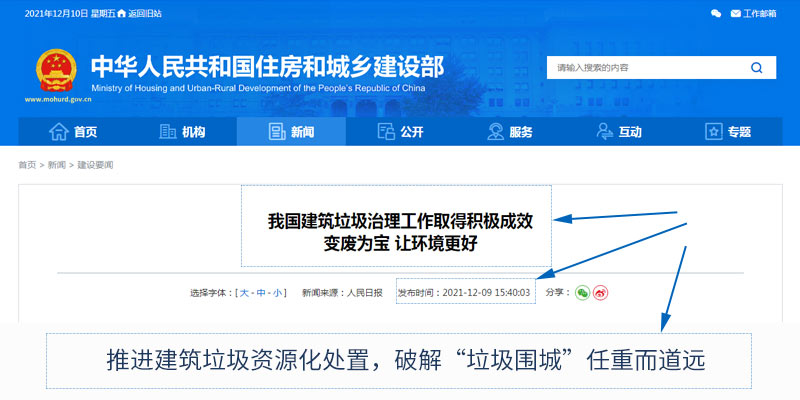Click the 机构 building icon

pyautogui.click(x=168, y=132)
